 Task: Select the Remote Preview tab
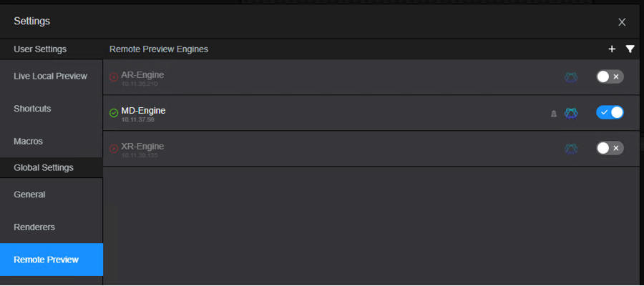pos(47,260)
